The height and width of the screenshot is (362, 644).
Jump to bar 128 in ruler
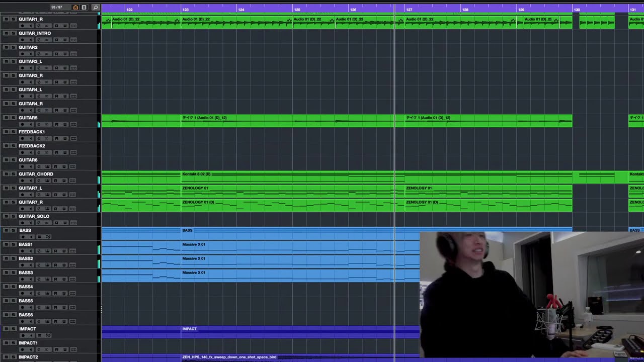pos(465,10)
